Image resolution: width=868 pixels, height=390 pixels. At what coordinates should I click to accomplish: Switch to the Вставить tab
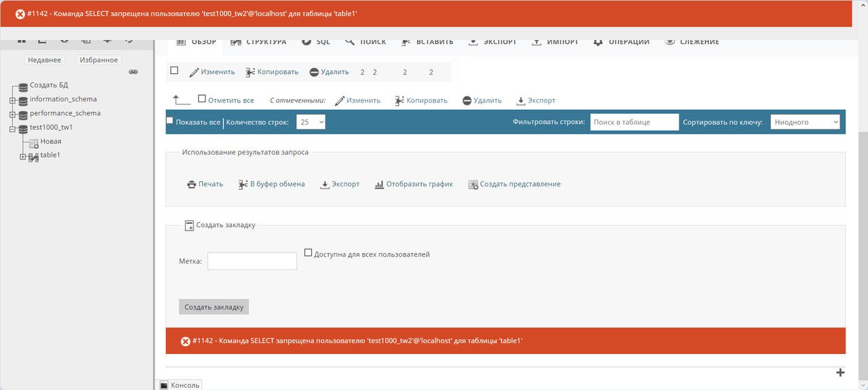tap(427, 41)
